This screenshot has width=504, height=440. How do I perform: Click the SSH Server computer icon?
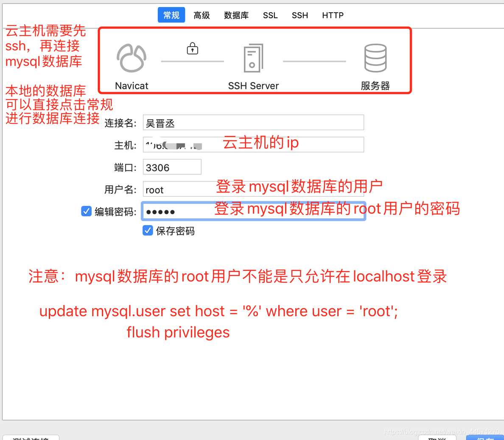[x=253, y=58]
